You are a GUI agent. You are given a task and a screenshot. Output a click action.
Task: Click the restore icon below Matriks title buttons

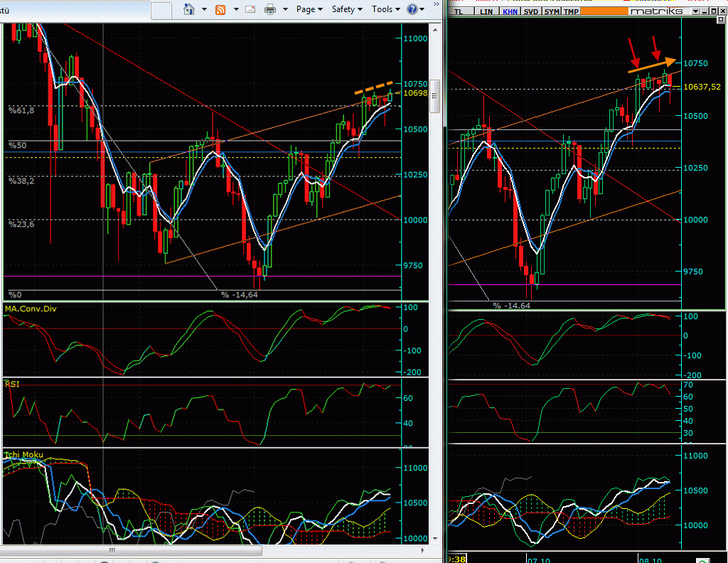pos(721,19)
